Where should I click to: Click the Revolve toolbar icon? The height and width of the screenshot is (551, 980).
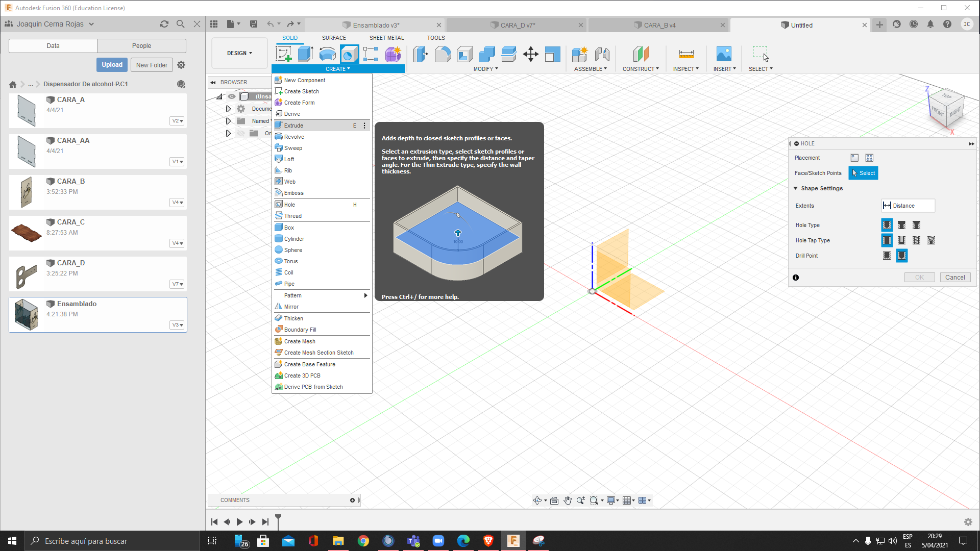(x=327, y=54)
